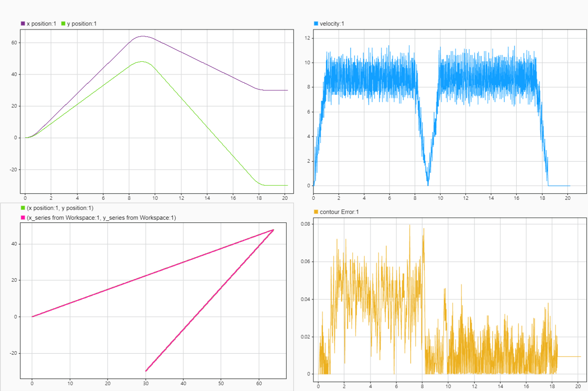Select the velocity:1 signal label
The image size is (588, 391).
tap(331, 23)
